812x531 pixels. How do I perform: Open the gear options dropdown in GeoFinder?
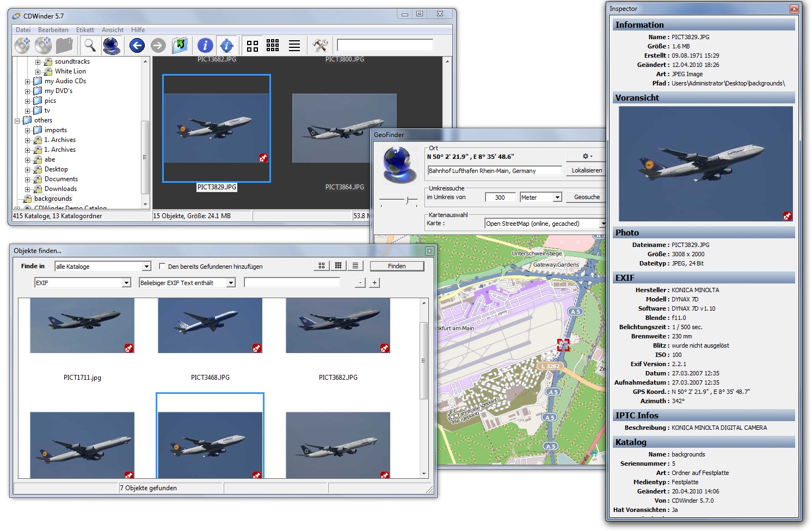point(587,156)
